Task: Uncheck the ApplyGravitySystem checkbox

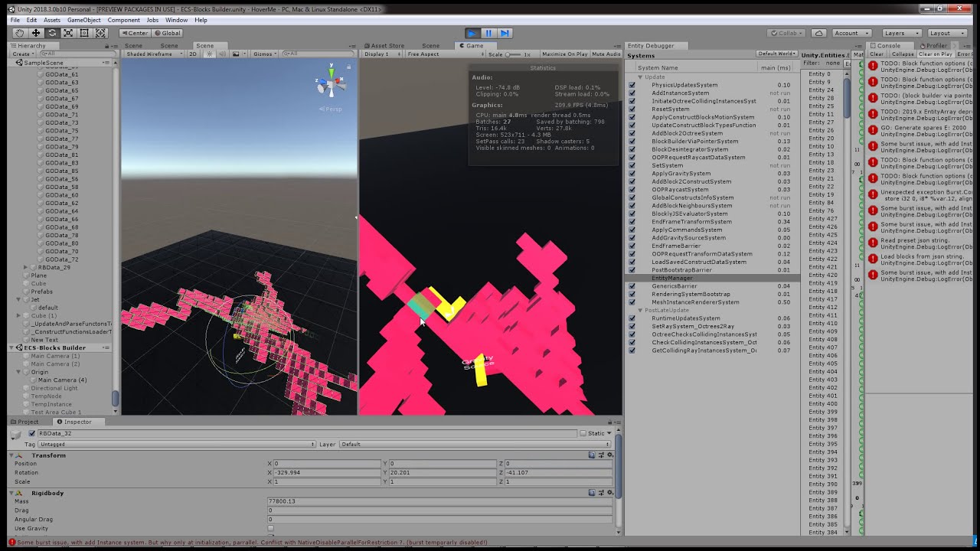Action: [x=632, y=174]
